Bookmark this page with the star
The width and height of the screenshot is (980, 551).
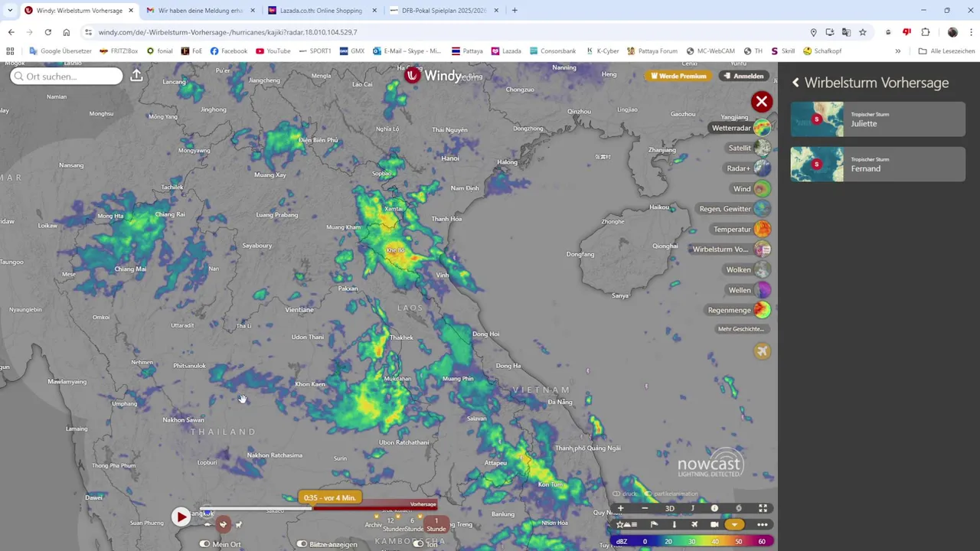[862, 32]
